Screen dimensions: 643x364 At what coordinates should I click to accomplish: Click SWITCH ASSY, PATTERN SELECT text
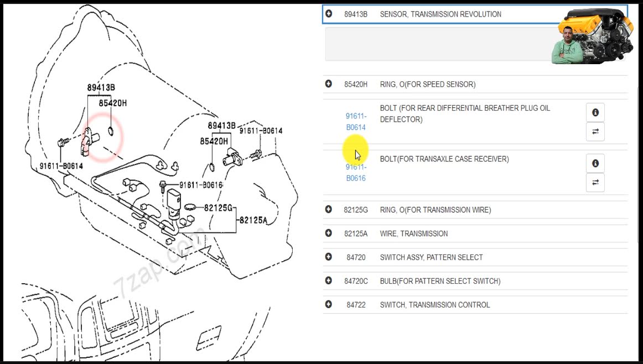432,257
